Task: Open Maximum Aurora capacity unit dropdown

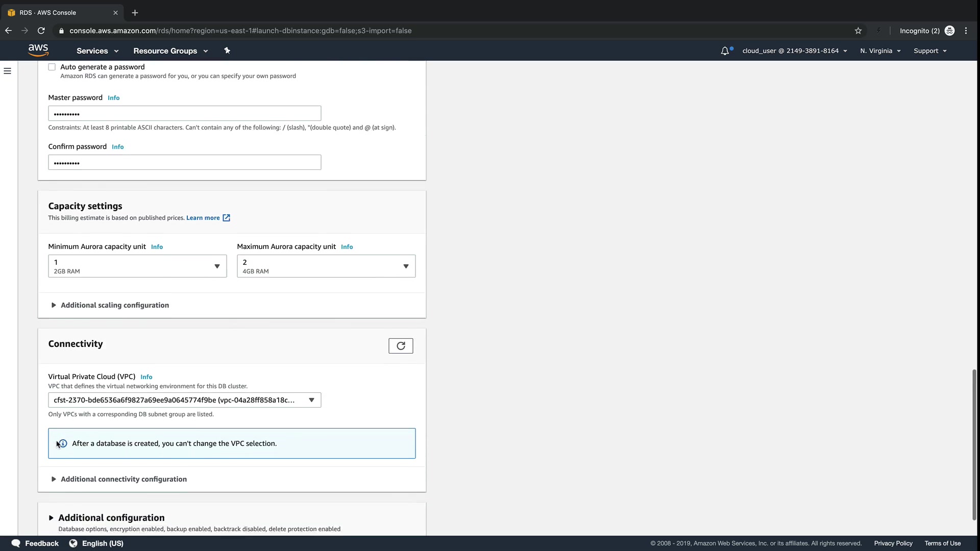Action: (x=326, y=266)
